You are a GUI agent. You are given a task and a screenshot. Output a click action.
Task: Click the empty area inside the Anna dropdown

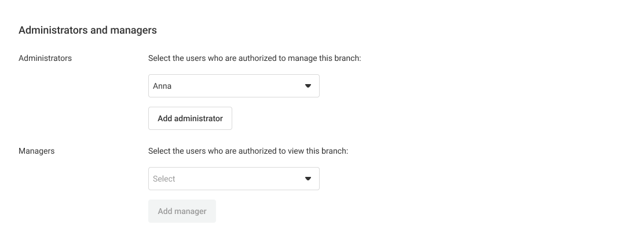click(237, 86)
